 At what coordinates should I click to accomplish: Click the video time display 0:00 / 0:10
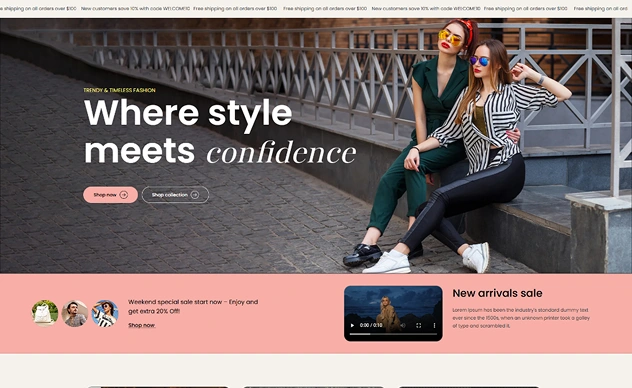(371, 325)
